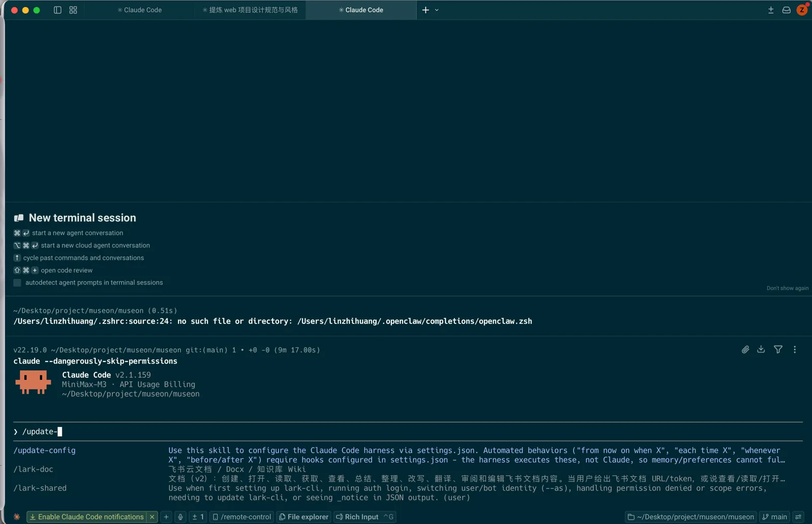Enable Claude Code notifications

click(x=86, y=517)
